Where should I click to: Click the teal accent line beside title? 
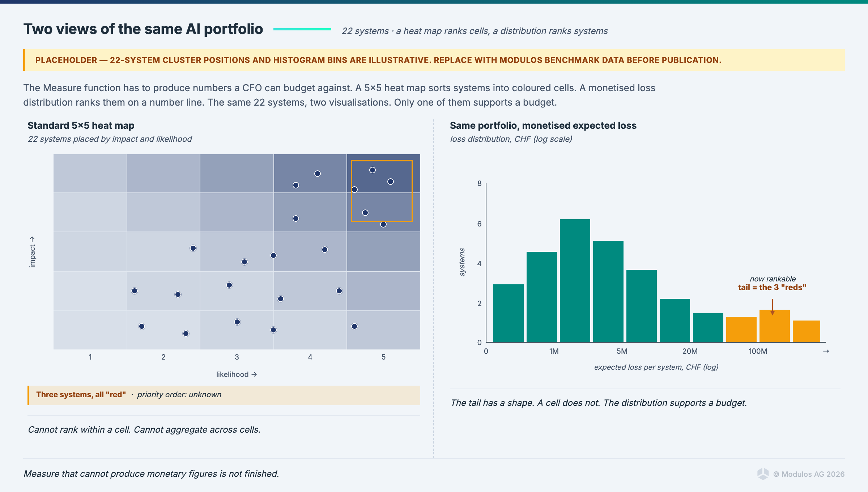tap(302, 29)
